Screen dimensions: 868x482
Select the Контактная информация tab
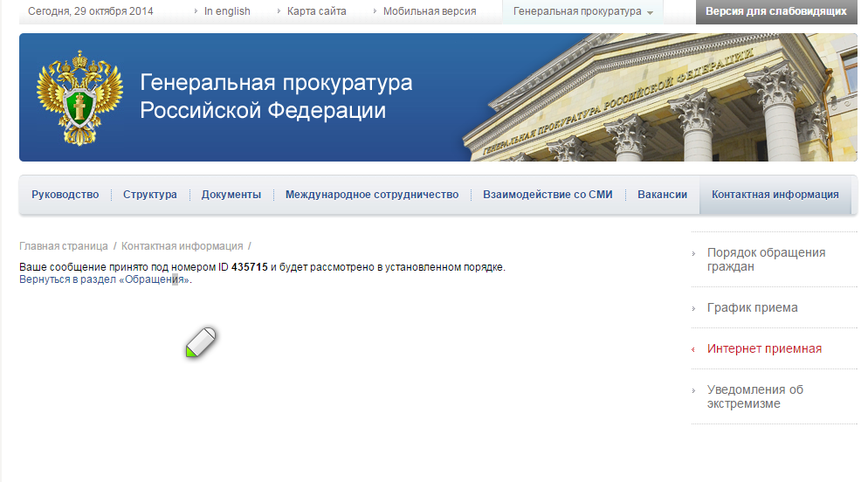pos(775,195)
